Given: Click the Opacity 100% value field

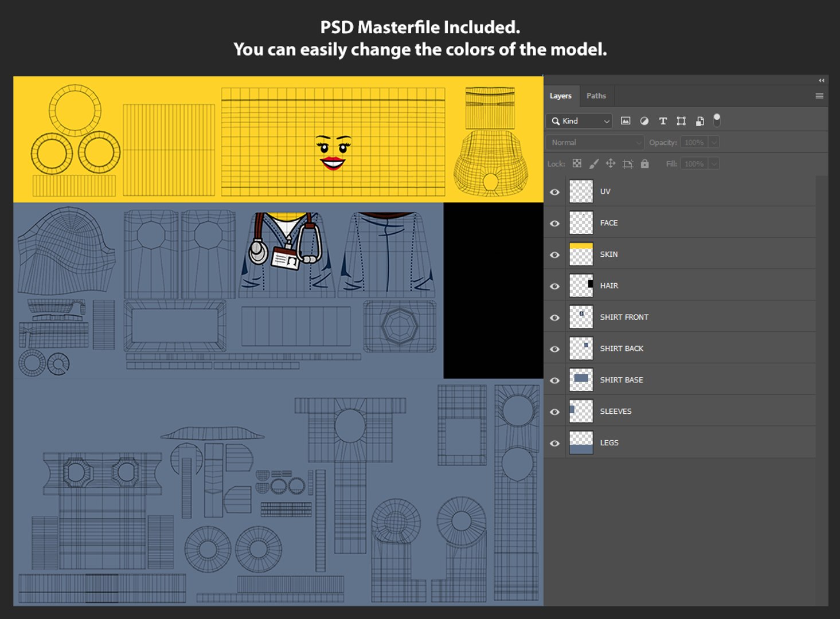Looking at the screenshot, I should click(694, 142).
